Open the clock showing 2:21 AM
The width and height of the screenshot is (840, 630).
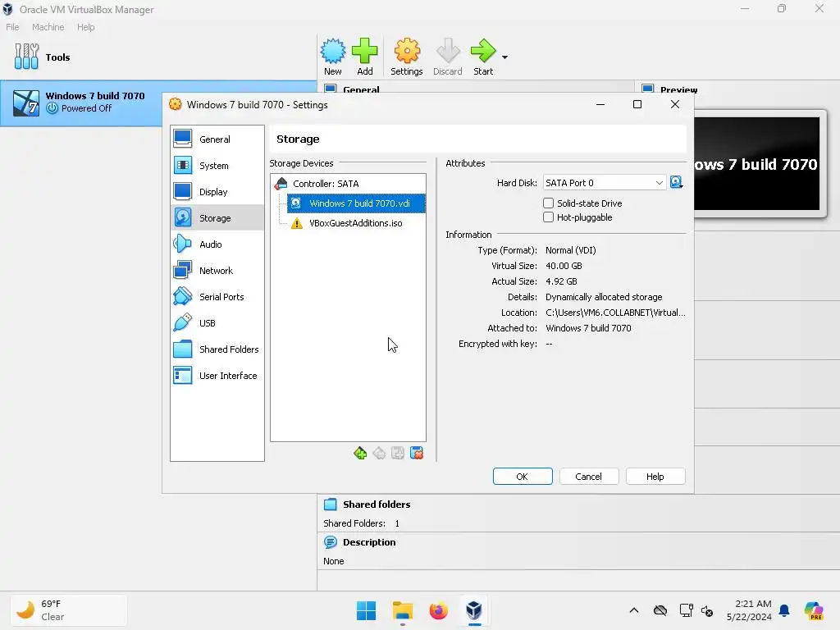[749, 610]
